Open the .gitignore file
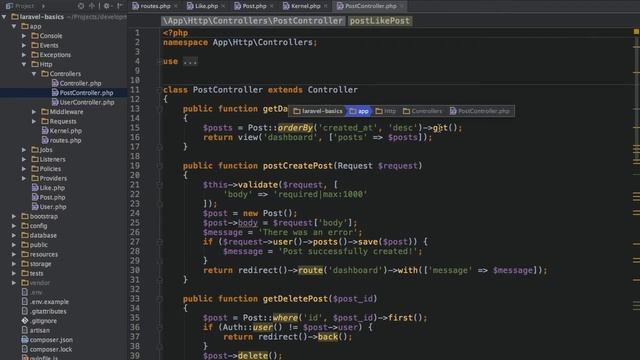The width and height of the screenshot is (640, 360). pyautogui.click(x=39, y=321)
